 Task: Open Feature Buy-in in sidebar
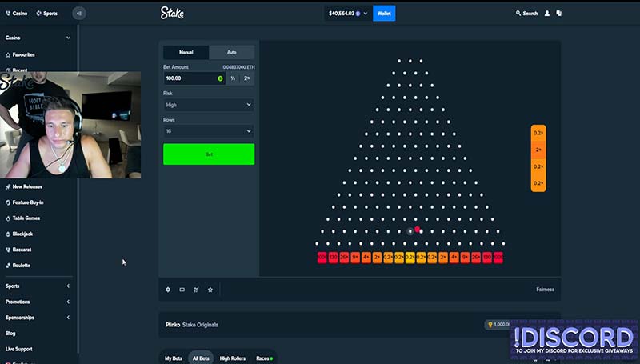click(25, 202)
